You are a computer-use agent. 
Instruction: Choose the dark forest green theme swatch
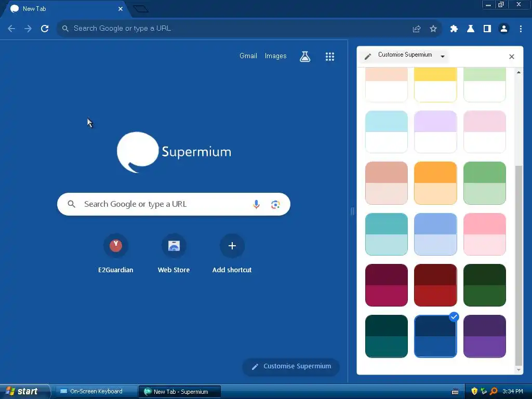[x=485, y=285]
